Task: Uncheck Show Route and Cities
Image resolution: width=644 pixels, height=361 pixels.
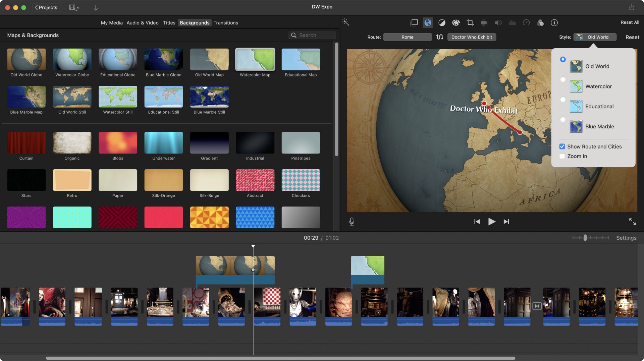Action: 562,146
